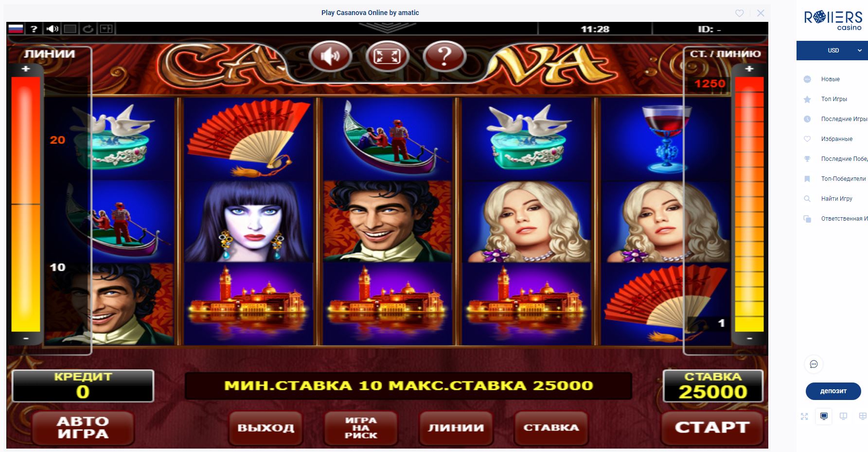This screenshot has height=452, width=868.
Task: Click the АВТО ИГРА button
Action: 83,428
